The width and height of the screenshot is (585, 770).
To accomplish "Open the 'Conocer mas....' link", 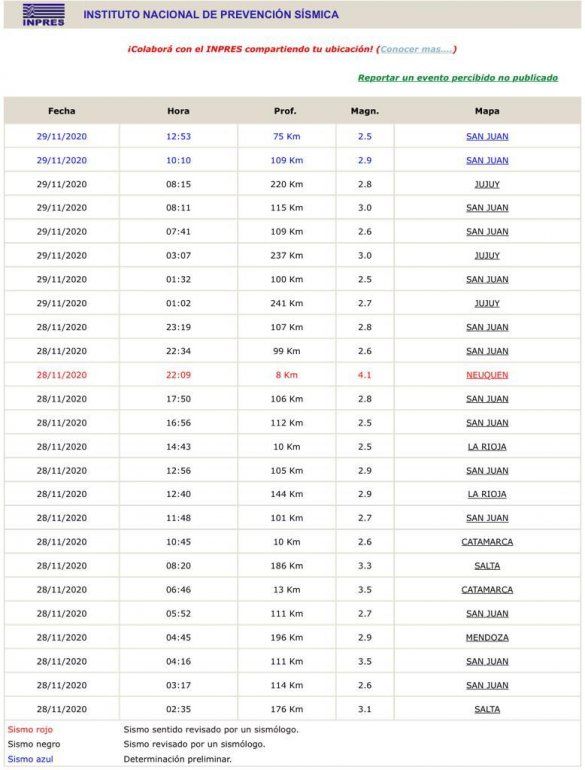I will (x=416, y=49).
